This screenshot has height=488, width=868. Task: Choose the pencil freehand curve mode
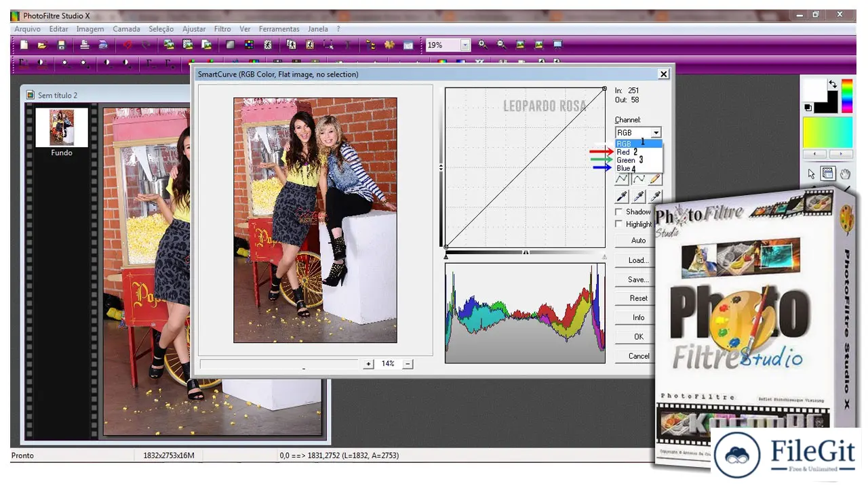click(x=655, y=180)
